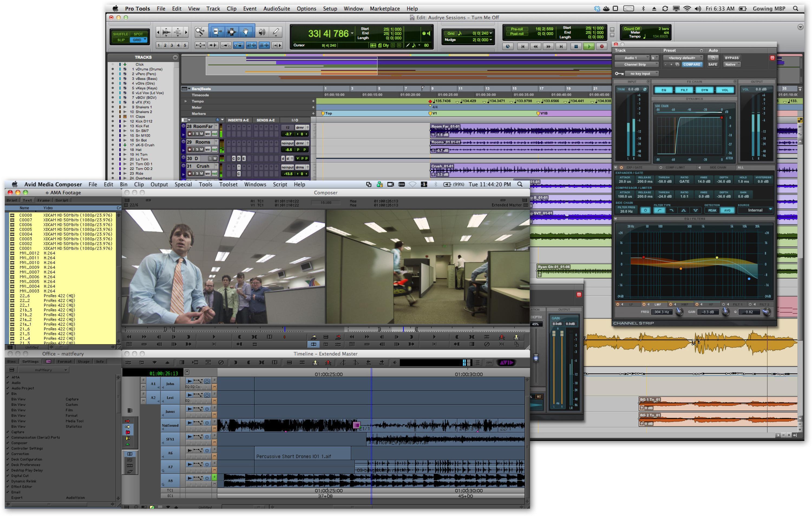Select clip C0005 in AMA Footage bin
812x516 pixels.
click(26, 229)
